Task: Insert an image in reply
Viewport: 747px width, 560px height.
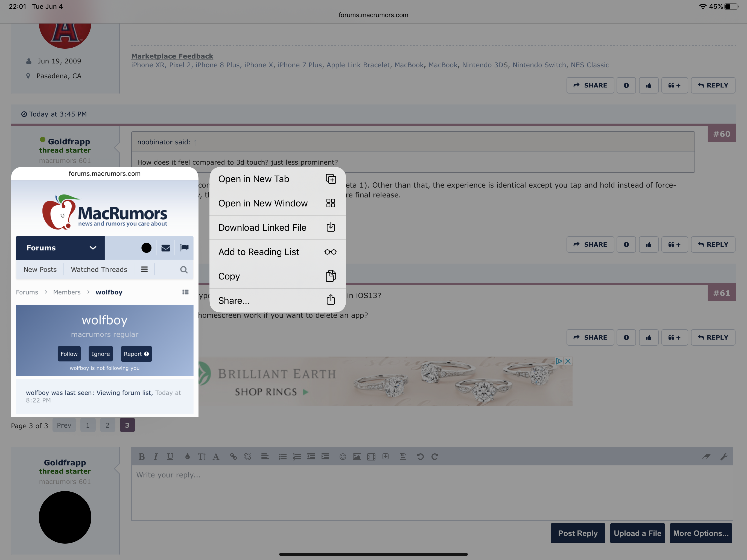Action: point(357,457)
